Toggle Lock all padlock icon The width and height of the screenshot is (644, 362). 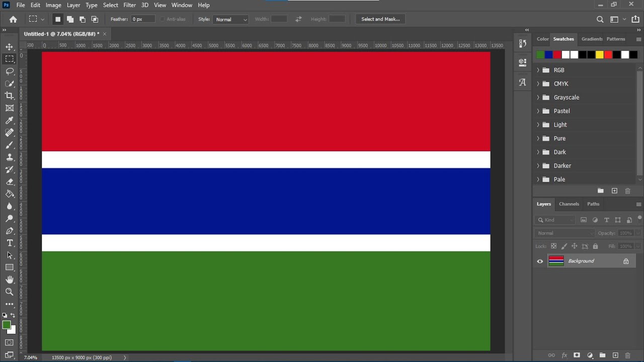(x=595, y=246)
